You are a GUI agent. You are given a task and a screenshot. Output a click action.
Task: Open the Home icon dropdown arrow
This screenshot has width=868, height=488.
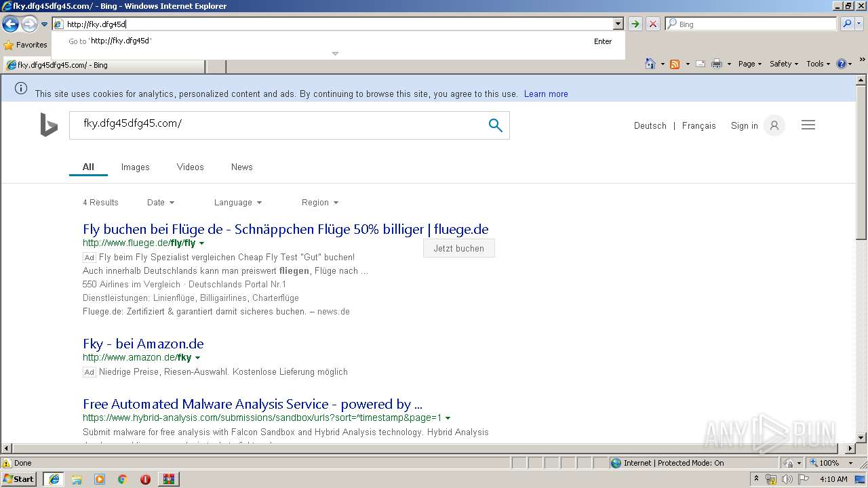coord(663,64)
